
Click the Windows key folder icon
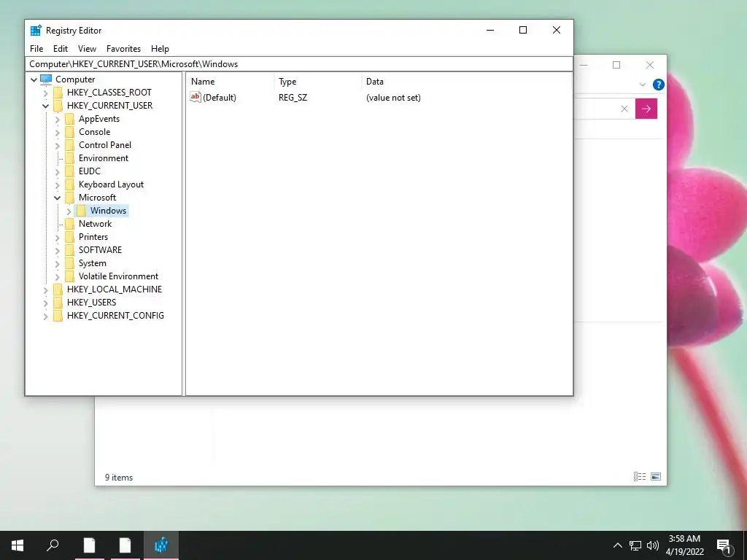(x=82, y=211)
